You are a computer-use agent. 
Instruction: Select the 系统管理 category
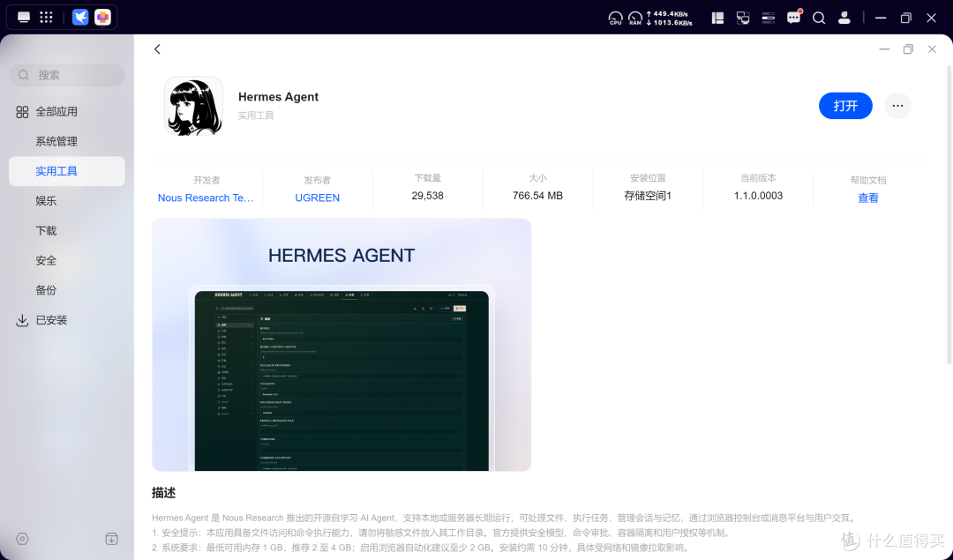pos(67,141)
